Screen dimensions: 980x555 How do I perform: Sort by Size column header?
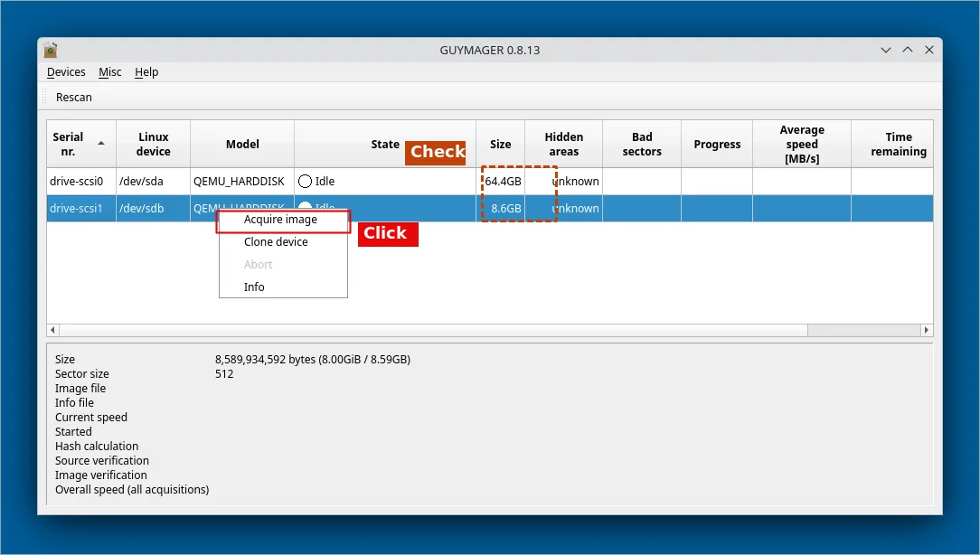500,144
